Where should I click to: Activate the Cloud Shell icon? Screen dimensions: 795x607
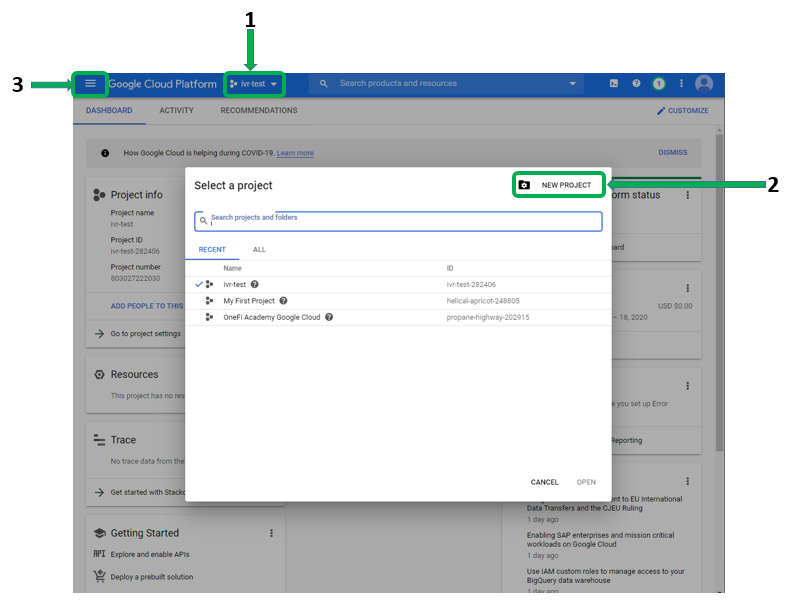click(x=613, y=83)
